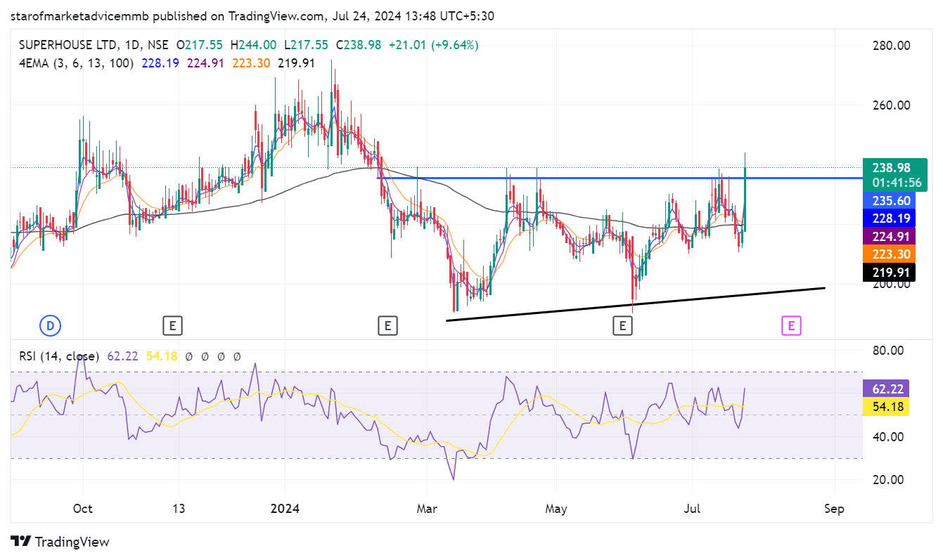This screenshot has width=943, height=560.
Task: Open the earnings E marker near February 2024
Action: 386,325
